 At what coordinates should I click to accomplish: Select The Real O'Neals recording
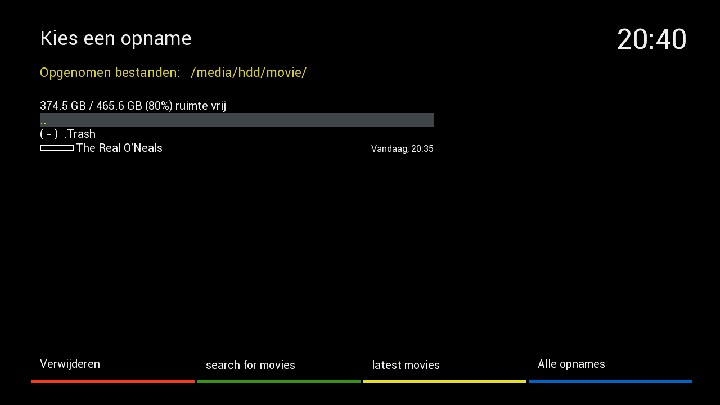click(119, 148)
